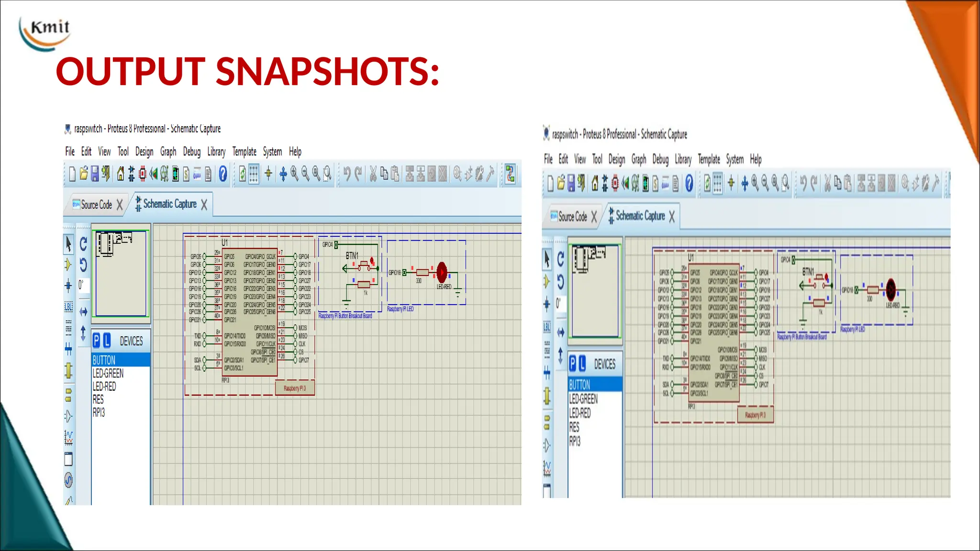
Task: Select RPI3 device in left window list
Action: pos(121,412)
